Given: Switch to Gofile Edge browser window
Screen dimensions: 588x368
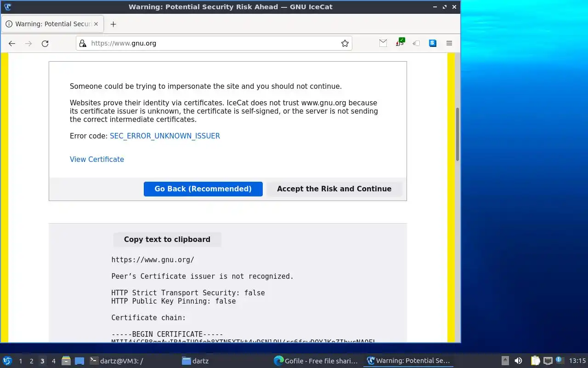Looking at the screenshot, I should (316, 361).
